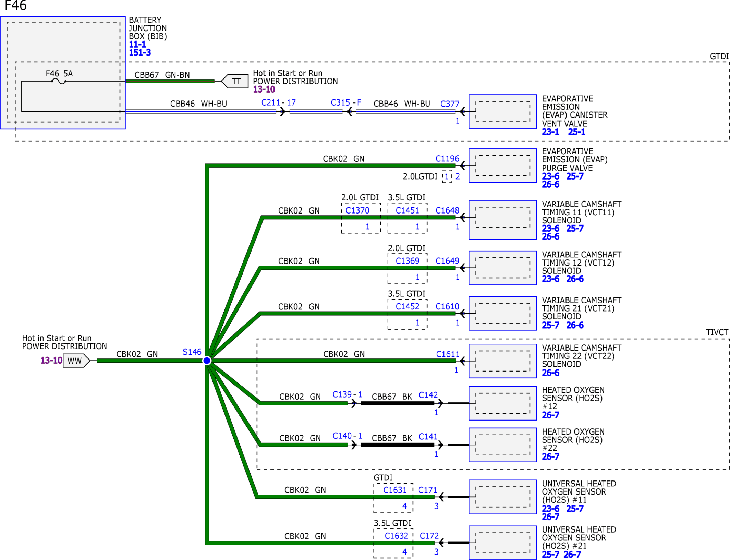Image resolution: width=730 pixels, height=560 pixels.
Task: Select connector label C1196
Action: [x=447, y=159]
